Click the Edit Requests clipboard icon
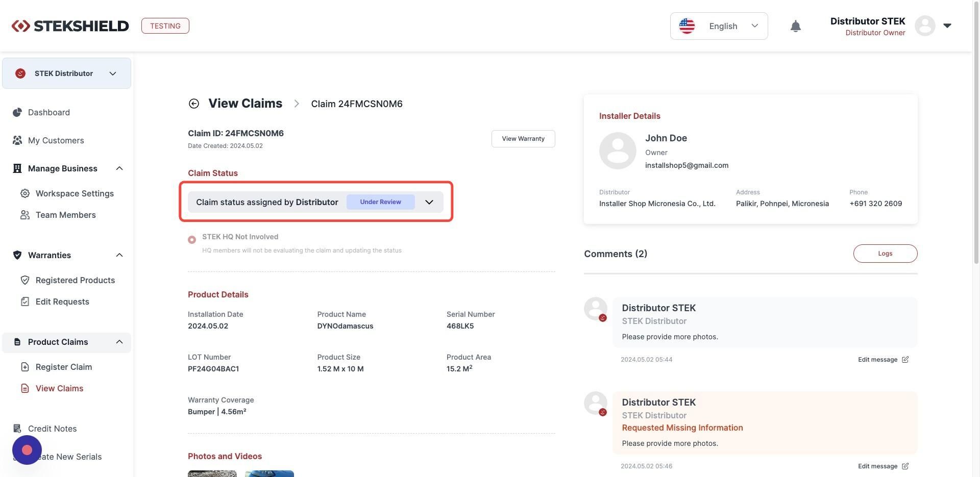Image resolution: width=980 pixels, height=477 pixels. click(25, 302)
